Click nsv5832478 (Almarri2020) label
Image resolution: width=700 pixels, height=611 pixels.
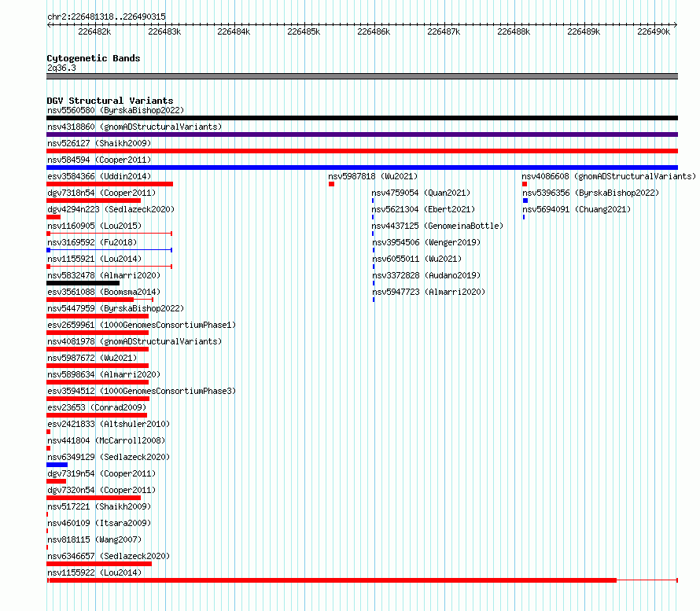tap(104, 275)
